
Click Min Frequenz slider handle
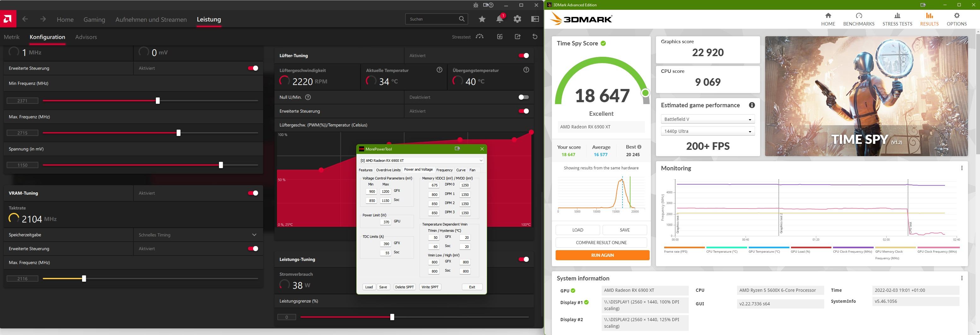[x=158, y=101]
